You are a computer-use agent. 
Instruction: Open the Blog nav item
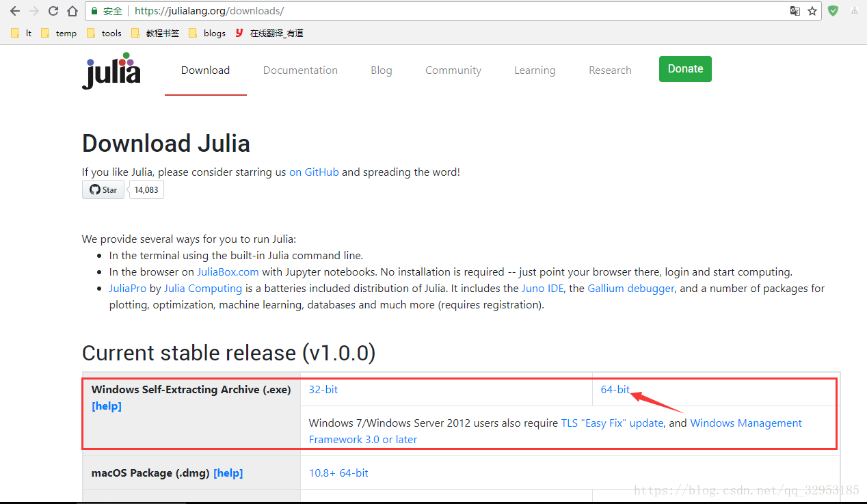point(382,70)
